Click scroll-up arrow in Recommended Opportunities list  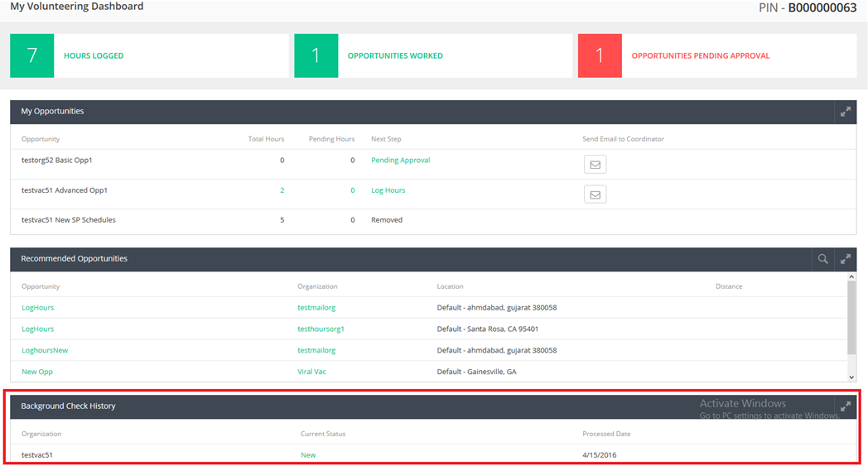coord(851,276)
